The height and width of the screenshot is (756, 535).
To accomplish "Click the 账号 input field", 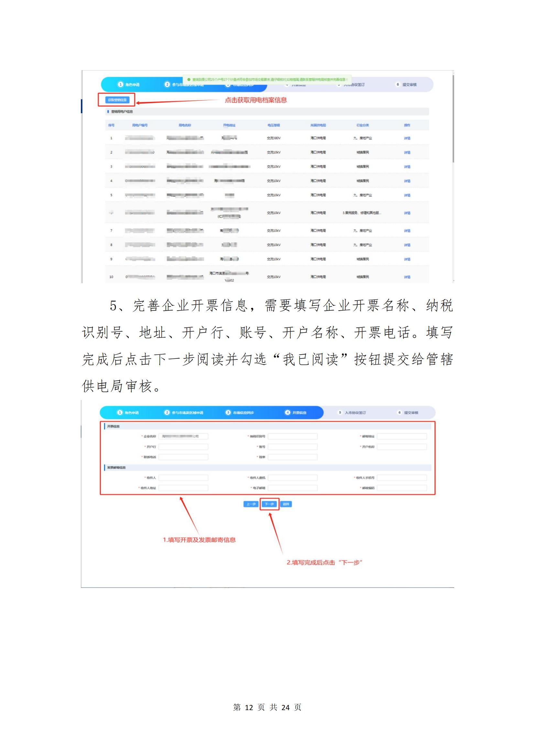I will click(x=292, y=447).
